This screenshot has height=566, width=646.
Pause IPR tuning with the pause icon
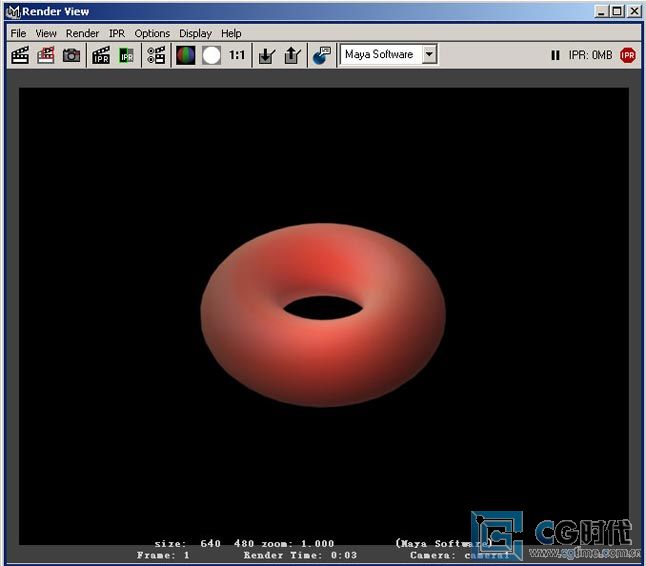point(555,55)
